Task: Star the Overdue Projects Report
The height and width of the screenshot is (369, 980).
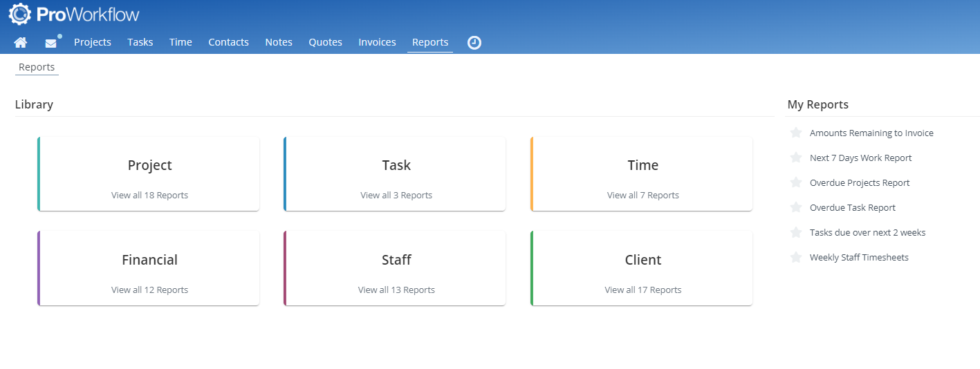Action: (x=796, y=182)
